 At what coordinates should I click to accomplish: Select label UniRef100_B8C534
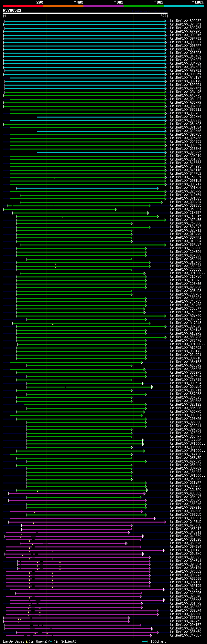tap(186, 383)
